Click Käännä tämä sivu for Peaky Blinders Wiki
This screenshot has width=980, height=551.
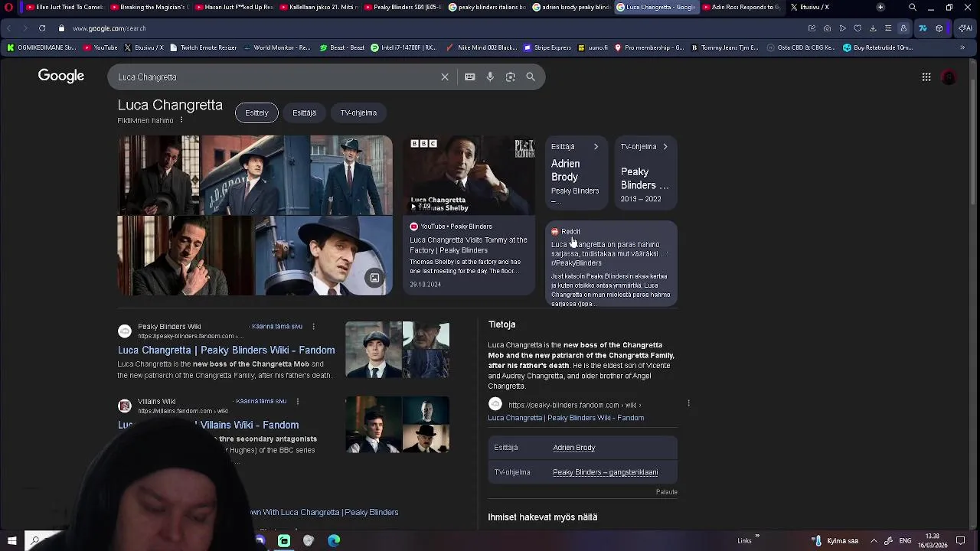277,327
